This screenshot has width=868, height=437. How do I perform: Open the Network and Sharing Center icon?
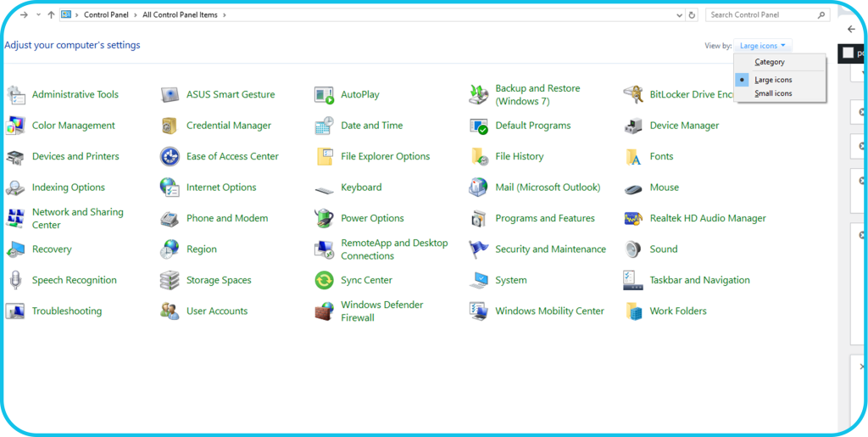(15, 218)
